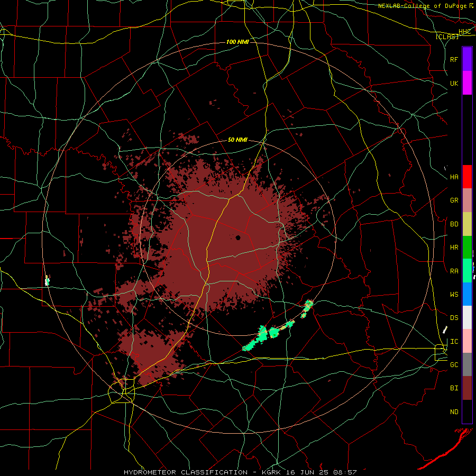Viewport: 476px width, 476px height.
Task: Click the 100 NMI range ring label
Action: (237, 42)
